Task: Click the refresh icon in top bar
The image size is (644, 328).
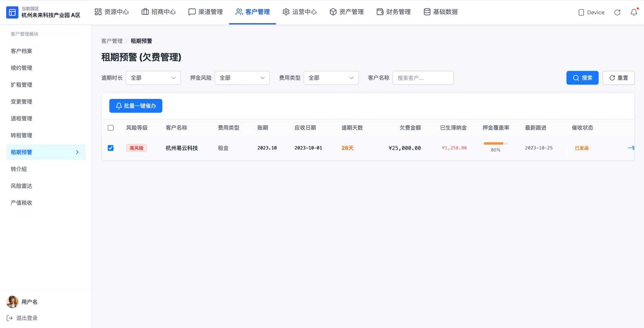Action: tap(617, 12)
